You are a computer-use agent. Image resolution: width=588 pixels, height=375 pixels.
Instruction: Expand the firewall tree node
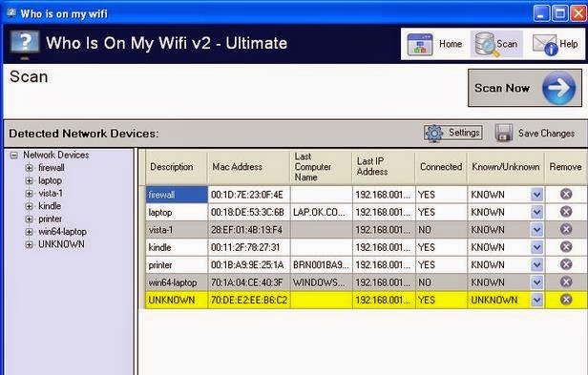click(30, 168)
